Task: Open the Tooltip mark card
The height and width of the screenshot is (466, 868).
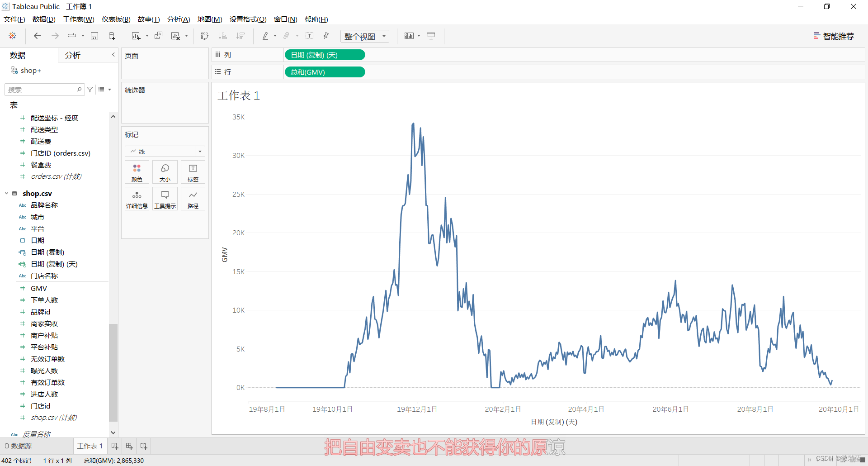Action: pyautogui.click(x=165, y=199)
